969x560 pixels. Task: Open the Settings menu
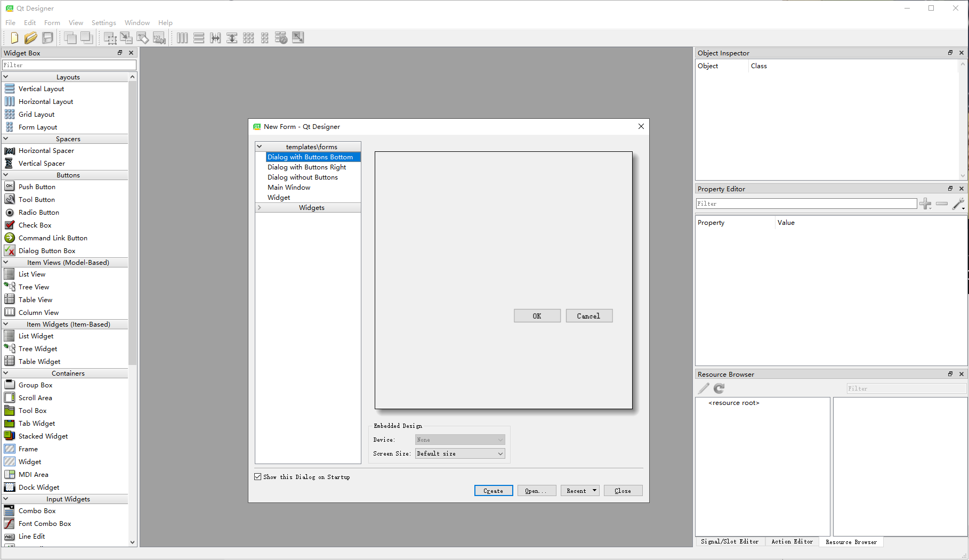pyautogui.click(x=104, y=22)
